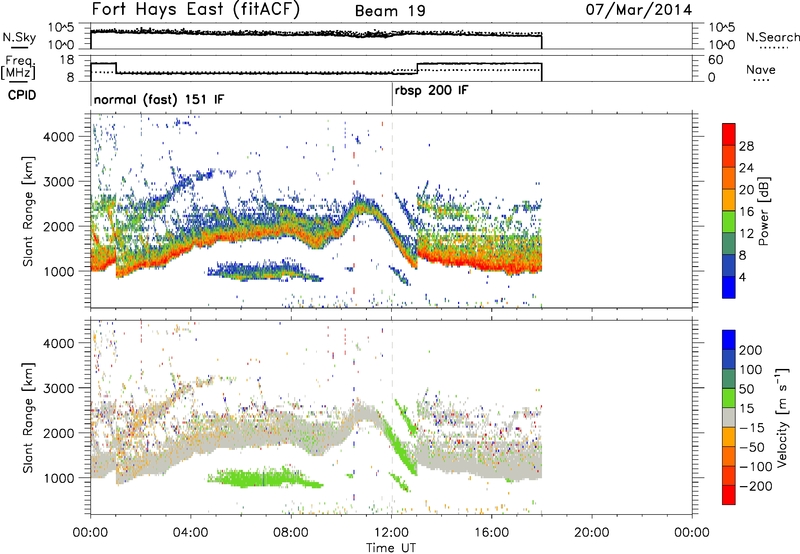Click the 'Velocity [m s-1]' colorbar label
This screenshot has width=800, height=554.
coord(782,417)
